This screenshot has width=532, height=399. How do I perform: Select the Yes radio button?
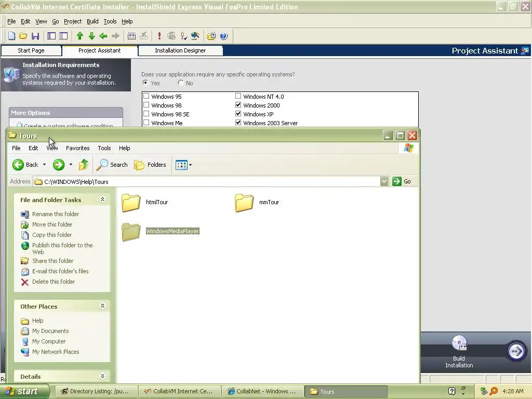(x=145, y=83)
